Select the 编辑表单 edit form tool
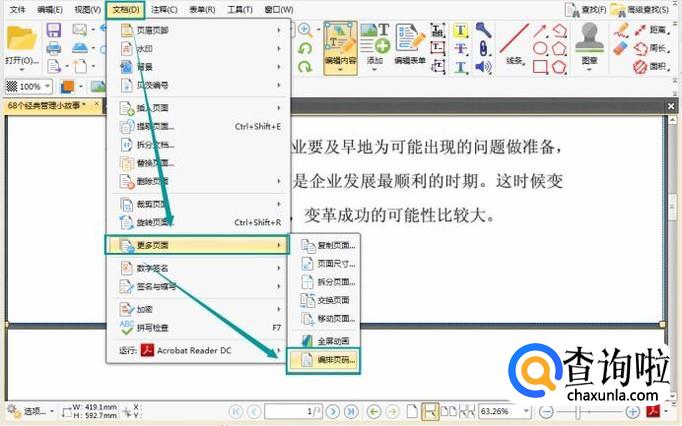This screenshot has height=426, width=682. [x=410, y=45]
